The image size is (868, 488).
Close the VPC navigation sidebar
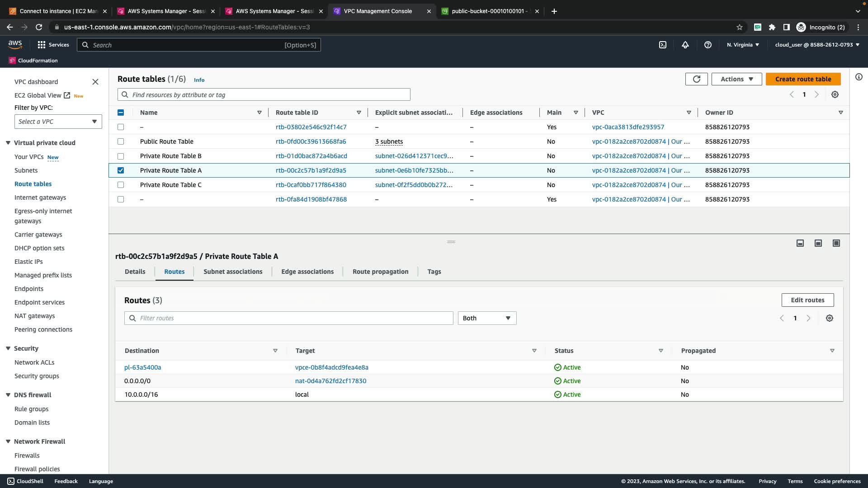click(95, 82)
